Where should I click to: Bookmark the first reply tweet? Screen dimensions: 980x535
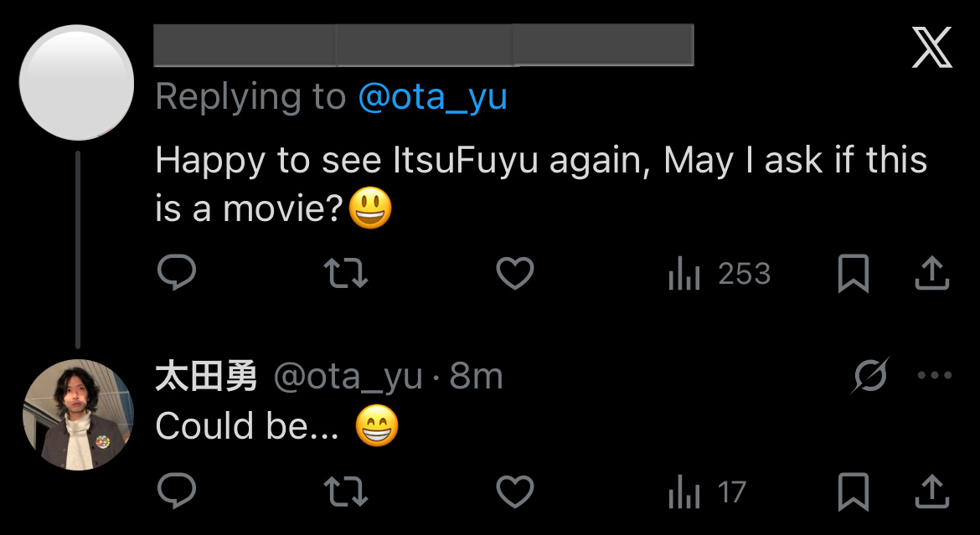click(854, 273)
